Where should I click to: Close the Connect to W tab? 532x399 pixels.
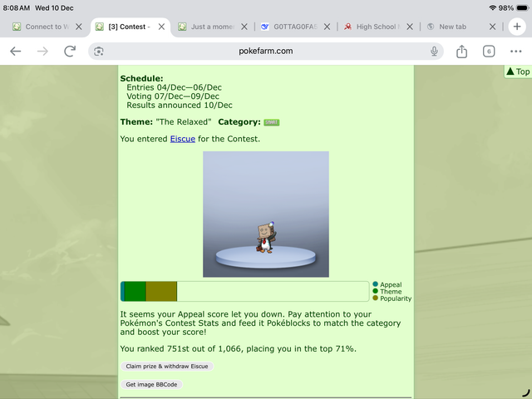79,27
